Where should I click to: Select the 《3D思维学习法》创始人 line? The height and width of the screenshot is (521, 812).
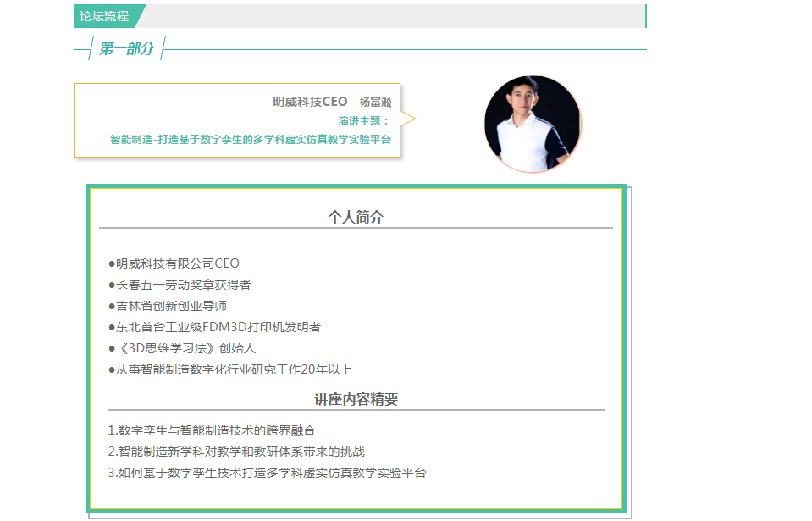pos(182,348)
